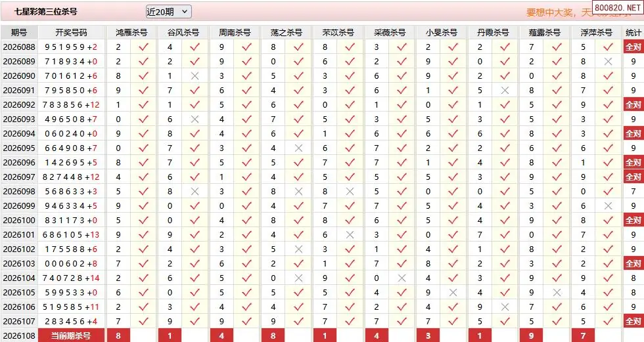Select the red 8 cell under 鸿雁杀号
Viewport: 644px width, 342px height.
pyautogui.click(x=118, y=335)
